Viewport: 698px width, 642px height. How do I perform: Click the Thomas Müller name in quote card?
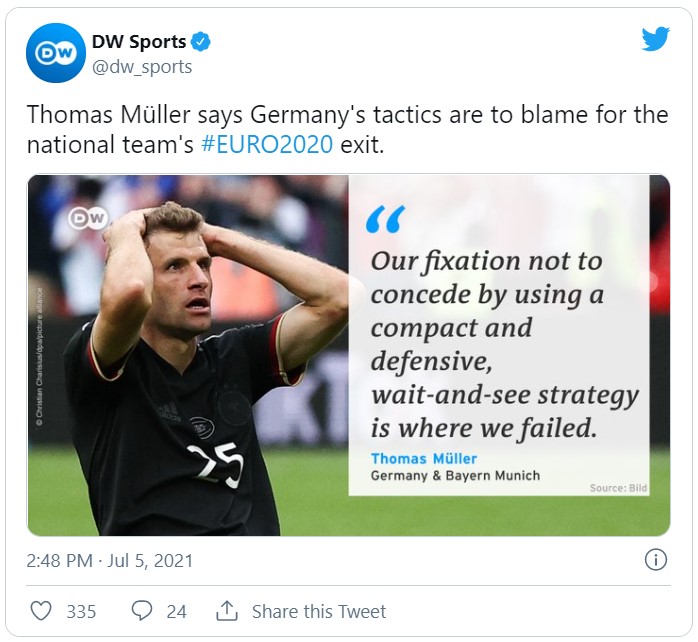click(423, 459)
